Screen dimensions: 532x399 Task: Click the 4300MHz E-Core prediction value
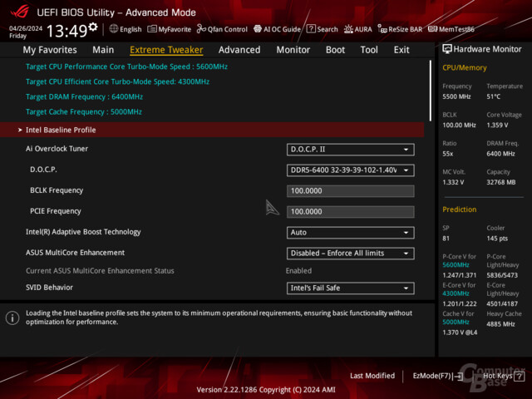[x=456, y=293]
